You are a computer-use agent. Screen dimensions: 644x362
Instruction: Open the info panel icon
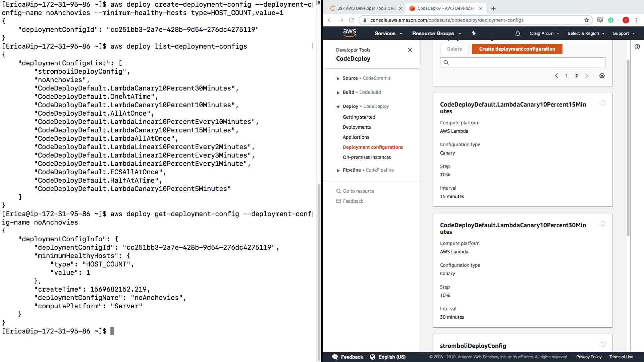click(637, 47)
